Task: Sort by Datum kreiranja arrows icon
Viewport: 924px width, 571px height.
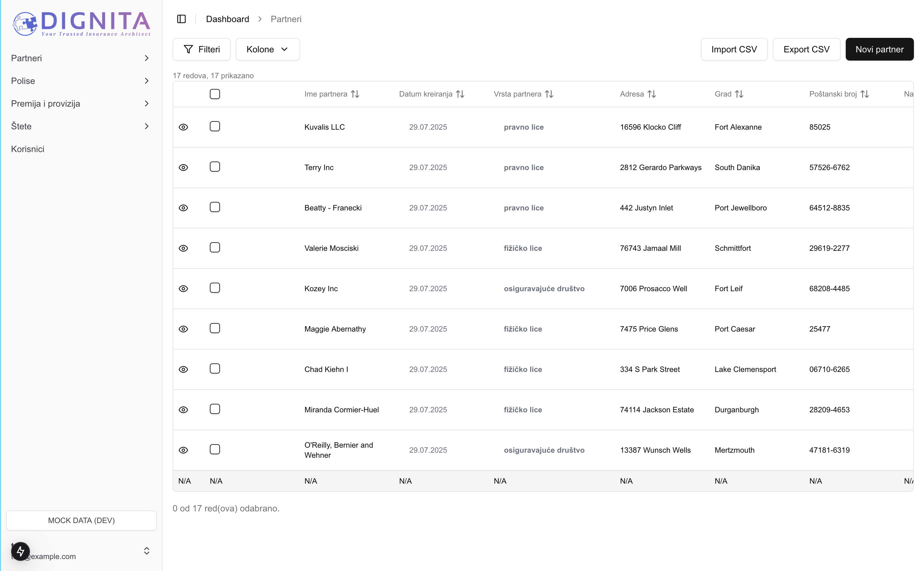Action: point(460,94)
